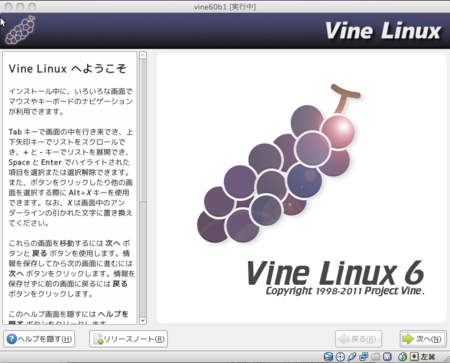Click the optical disc status icon
This screenshot has height=363, width=450.
coord(340,357)
